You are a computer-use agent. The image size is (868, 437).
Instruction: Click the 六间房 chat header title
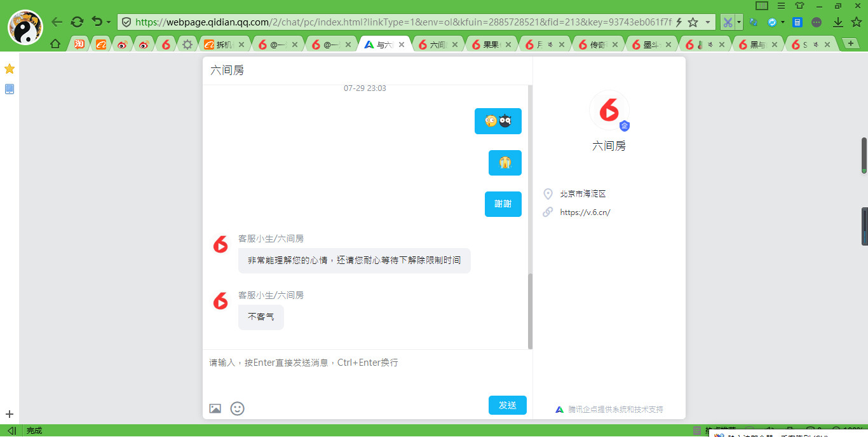227,71
